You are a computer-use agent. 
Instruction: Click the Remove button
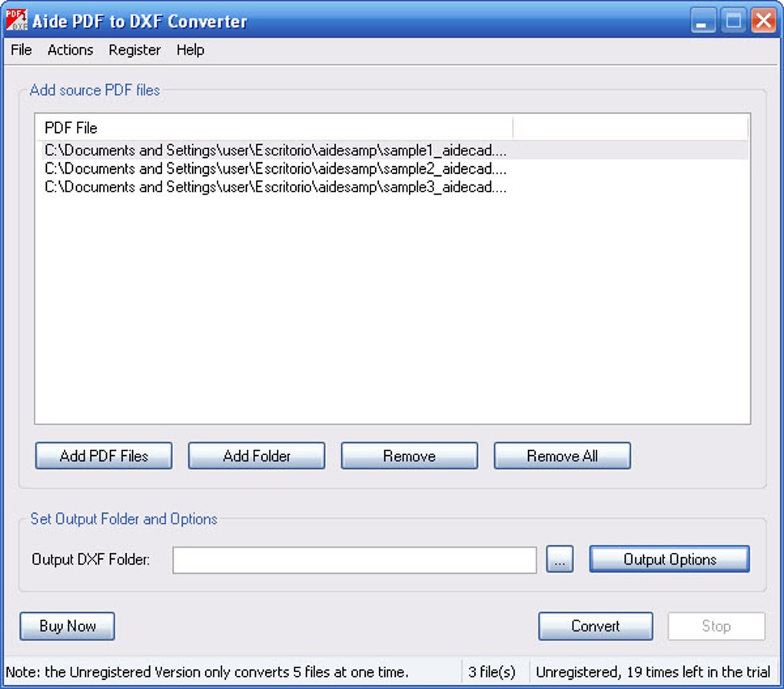[x=410, y=456]
